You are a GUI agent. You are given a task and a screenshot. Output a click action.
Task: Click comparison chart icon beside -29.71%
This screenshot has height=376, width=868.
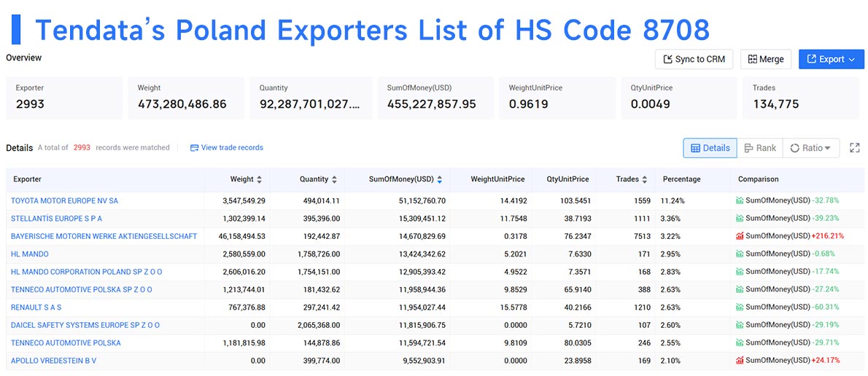coord(740,342)
